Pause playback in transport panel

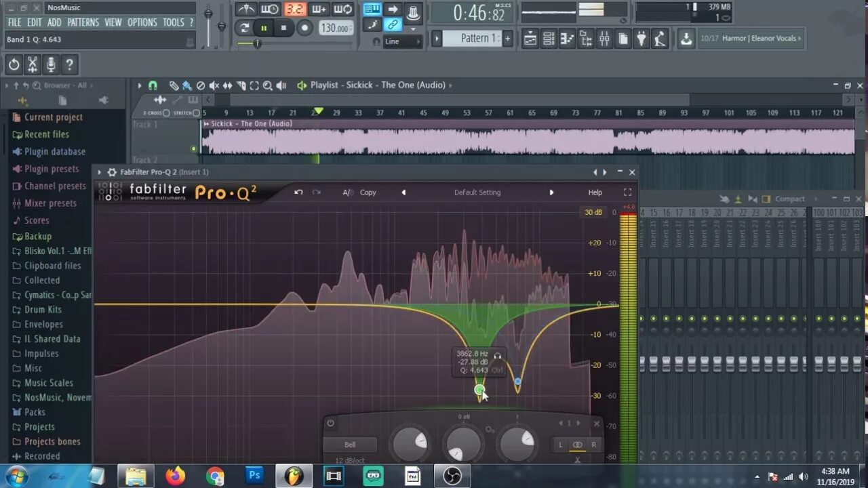(264, 28)
